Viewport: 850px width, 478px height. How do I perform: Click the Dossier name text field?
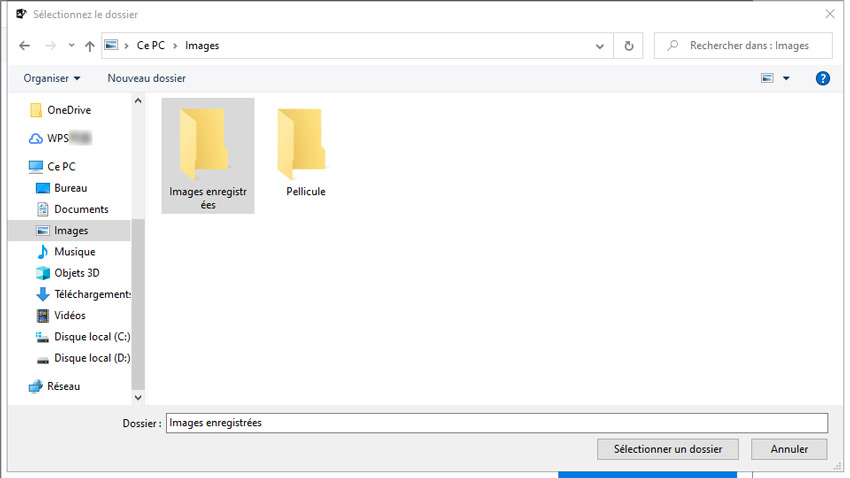tap(497, 423)
